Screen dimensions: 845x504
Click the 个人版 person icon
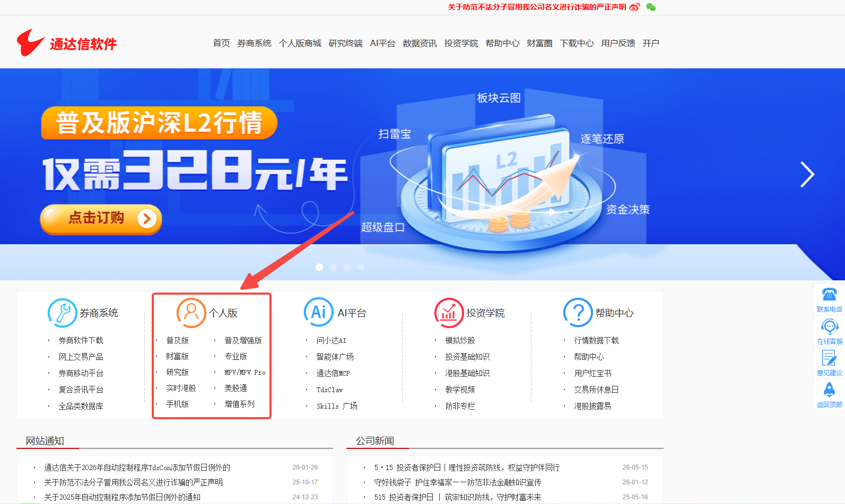[191, 313]
